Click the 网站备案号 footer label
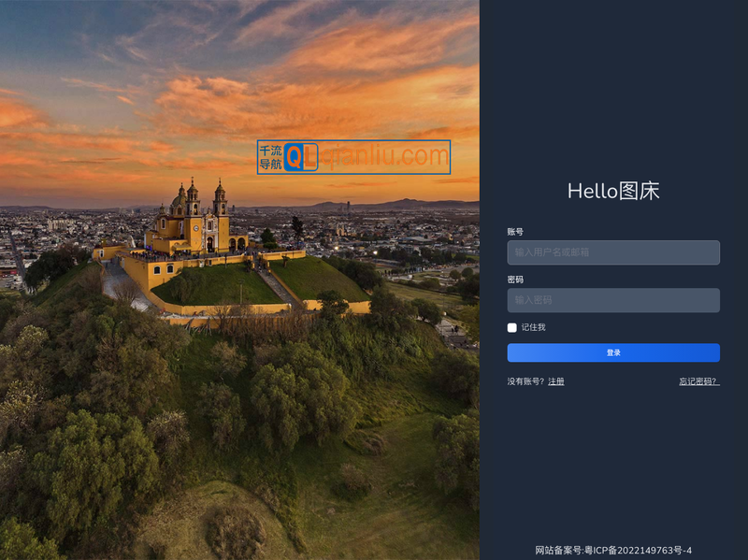 coord(558,551)
